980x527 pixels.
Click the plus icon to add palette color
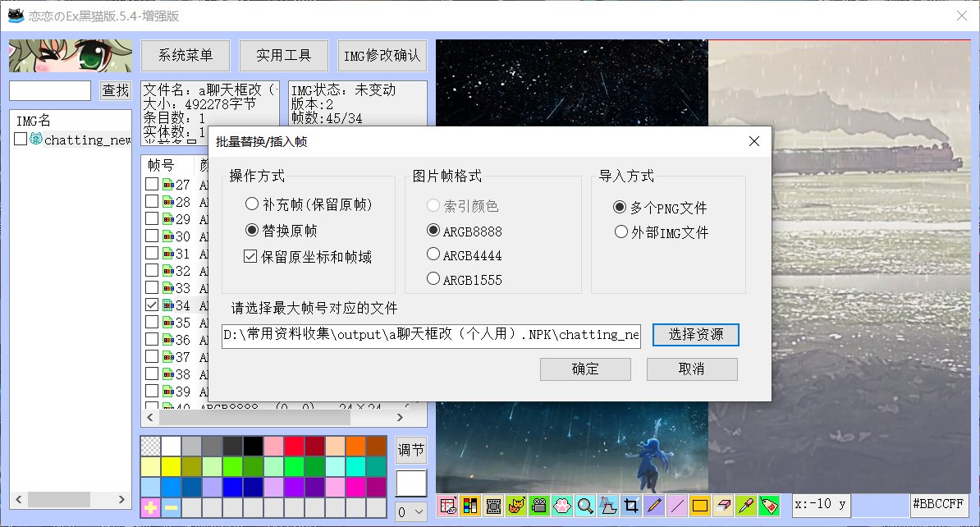tap(151, 508)
